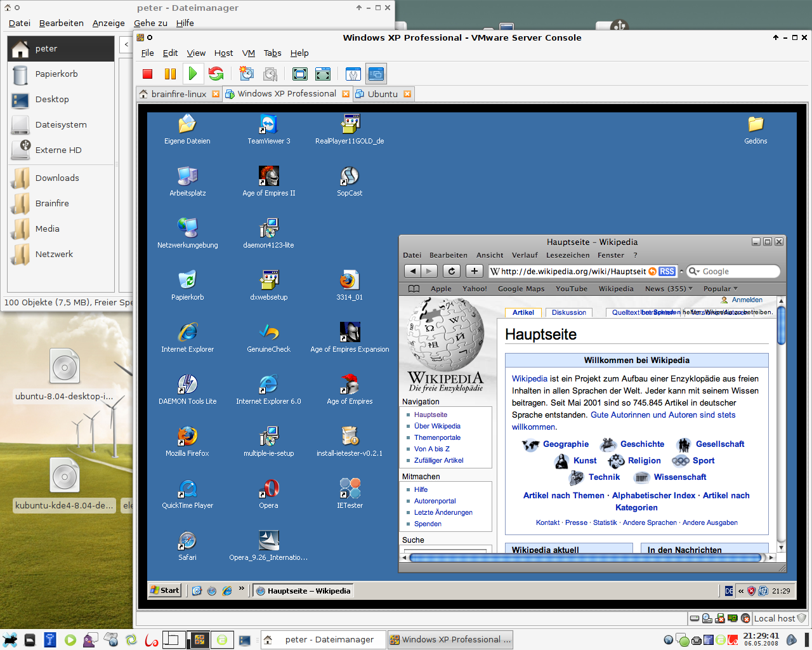Click Safari's add bookmark plus button
This screenshot has height=650, width=812.
tap(475, 271)
